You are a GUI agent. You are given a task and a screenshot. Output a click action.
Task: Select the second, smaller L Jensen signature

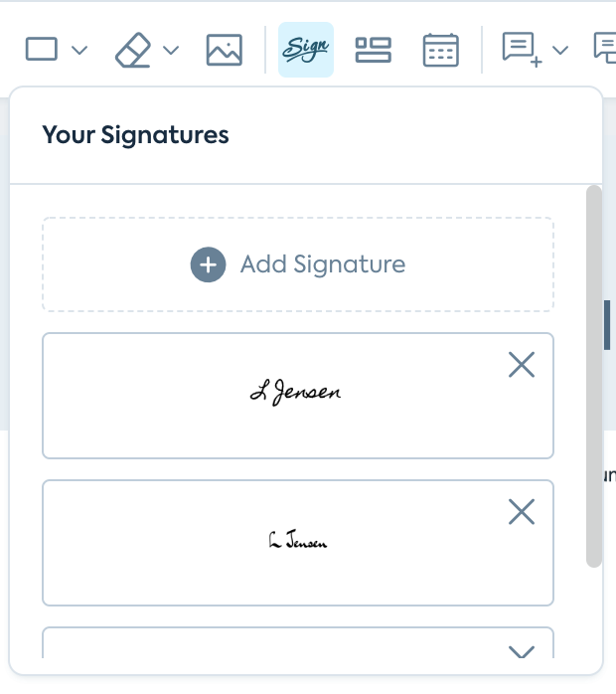(296, 542)
